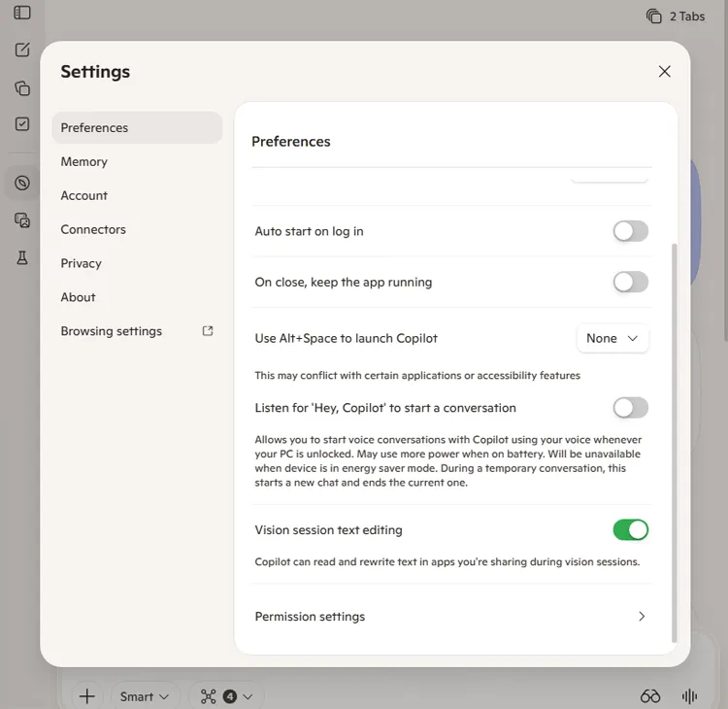Close the Settings dialog
Viewport: 728px width, 709px height.
[x=664, y=72]
